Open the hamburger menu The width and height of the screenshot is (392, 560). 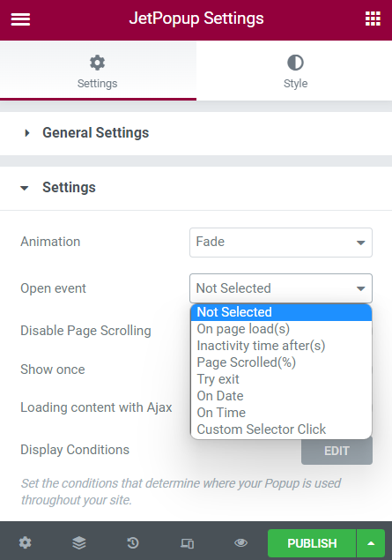(x=20, y=19)
